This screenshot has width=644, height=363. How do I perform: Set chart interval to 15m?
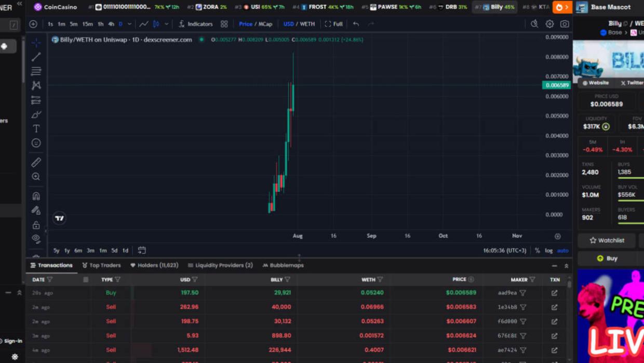[87, 24]
